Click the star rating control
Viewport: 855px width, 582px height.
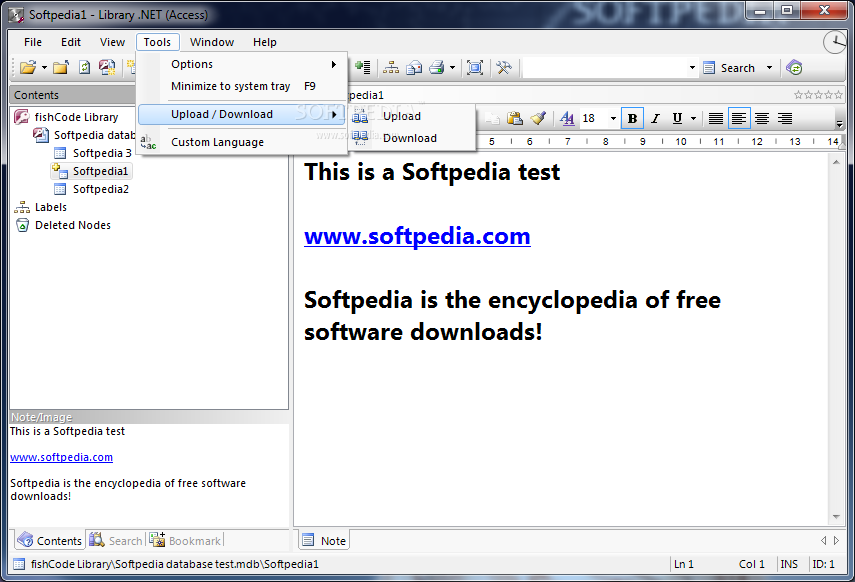pyautogui.click(x=818, y=95)
